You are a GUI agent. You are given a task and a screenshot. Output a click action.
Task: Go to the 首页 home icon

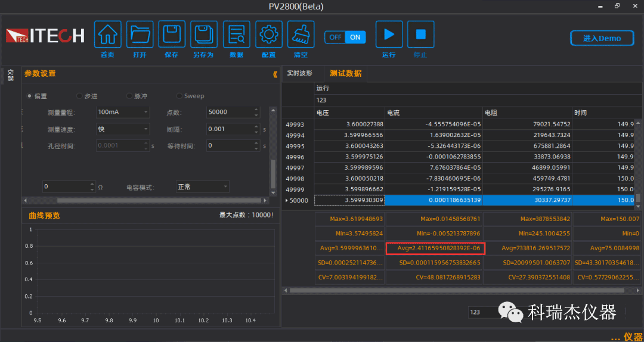click(107, 35)
